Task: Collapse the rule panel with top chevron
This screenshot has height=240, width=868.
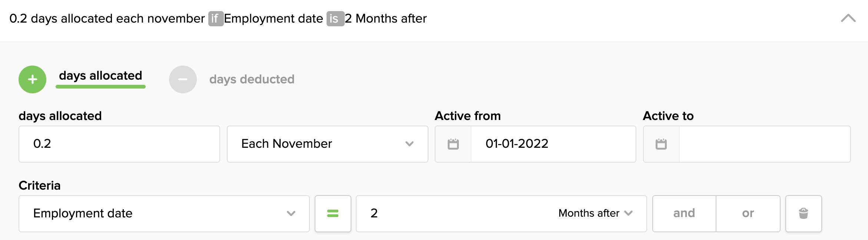Action: pos(848,18)
